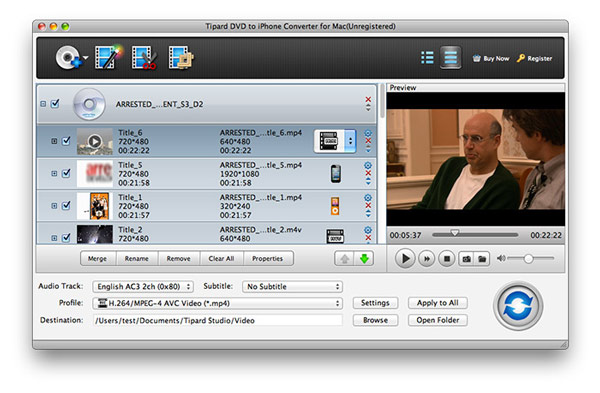Viewport: 600px width, 393px height.
Task: Uncheck the Title_6 checkbox
Action: (66, 141)
